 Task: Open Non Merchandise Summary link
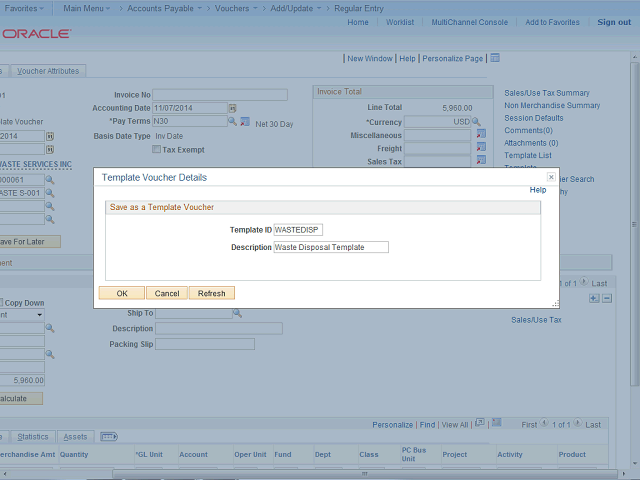(x=552, y=105)
